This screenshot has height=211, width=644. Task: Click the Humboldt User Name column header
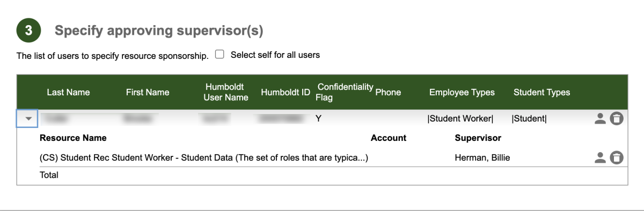point(226,92)
